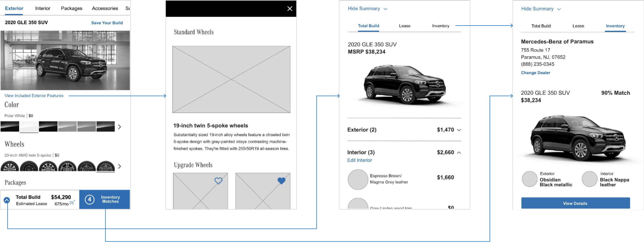Open the Exterior tab
This screenshot has height=245, width=644.
click(x=14, y=8)
